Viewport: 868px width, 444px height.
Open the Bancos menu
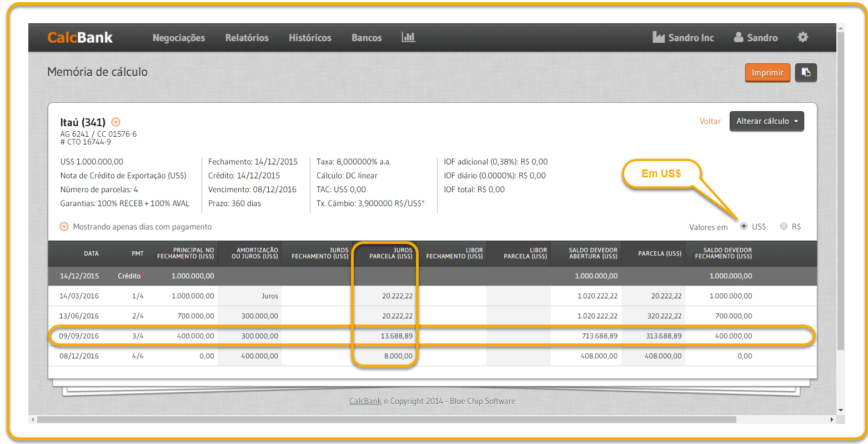[x=367, y=38]
